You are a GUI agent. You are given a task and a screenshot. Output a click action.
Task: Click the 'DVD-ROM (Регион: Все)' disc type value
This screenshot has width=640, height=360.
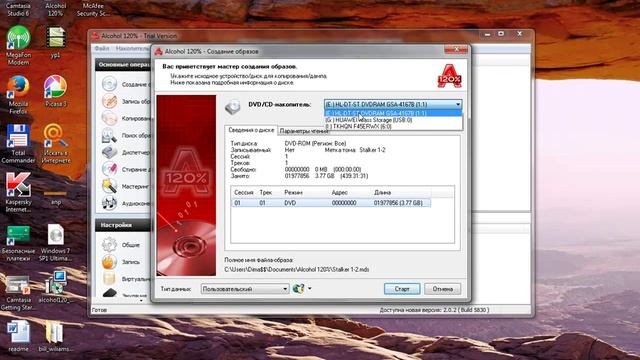pos(315,143)
